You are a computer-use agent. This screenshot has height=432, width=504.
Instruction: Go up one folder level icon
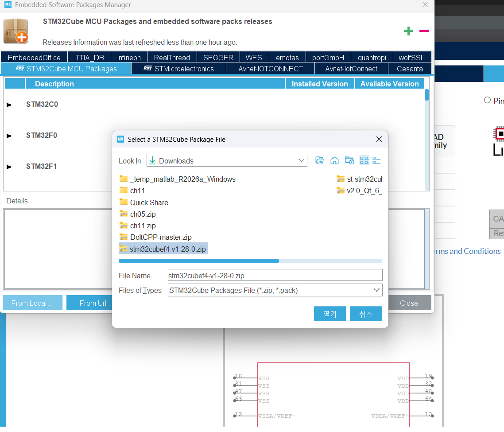point(319,160)
